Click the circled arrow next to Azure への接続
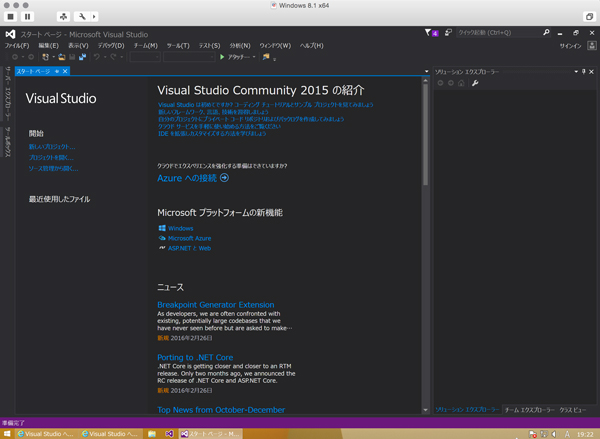 [x=225, y=178]
